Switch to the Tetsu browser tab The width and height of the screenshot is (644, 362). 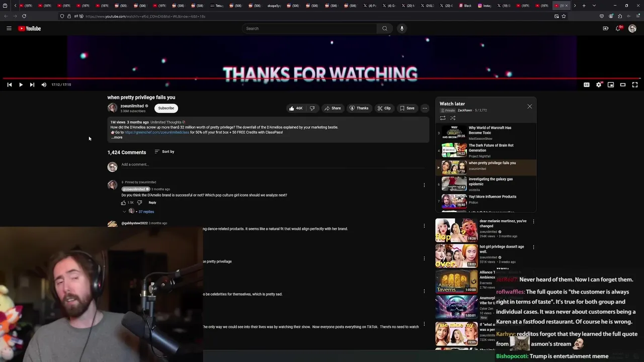tap(217, 6)
